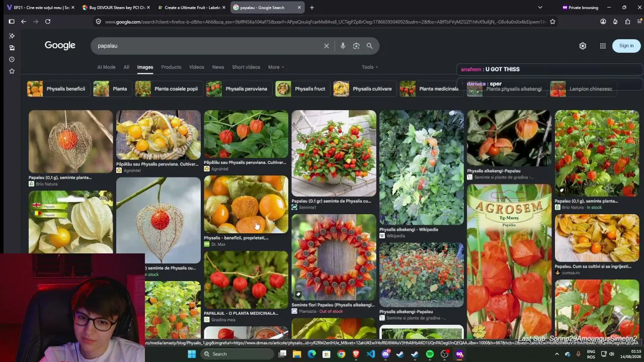Open the sidebar history clock icon
Image resolution: width=644 pixels, height=362 pixels.
12,59
